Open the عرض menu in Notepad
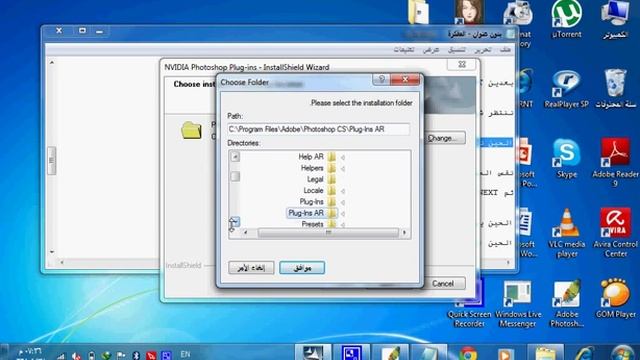640x360 pixels. pos(431,50)
